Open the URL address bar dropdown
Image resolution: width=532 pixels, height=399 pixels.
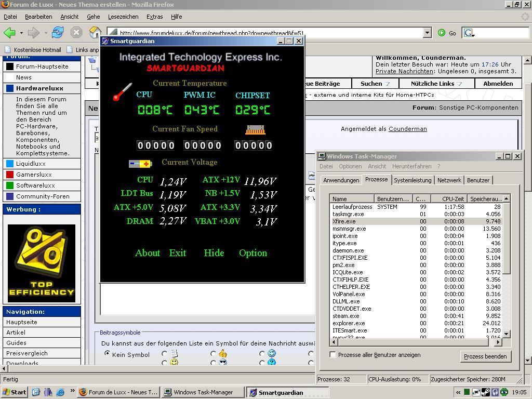pos(427,33)
